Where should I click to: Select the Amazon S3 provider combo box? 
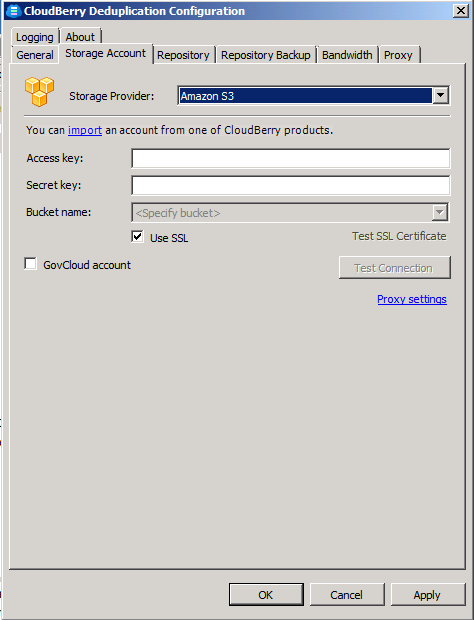313,96
